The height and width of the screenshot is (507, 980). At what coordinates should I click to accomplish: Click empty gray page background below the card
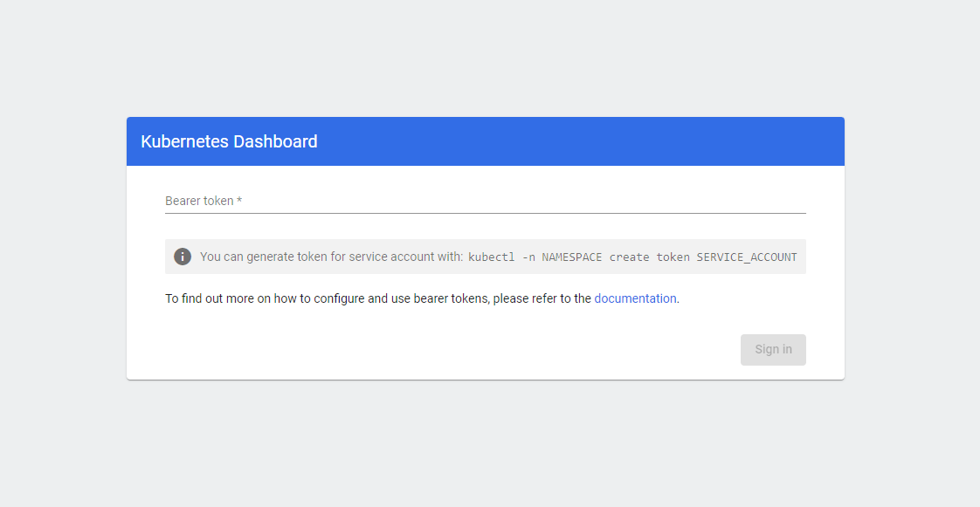coord(489,445)
